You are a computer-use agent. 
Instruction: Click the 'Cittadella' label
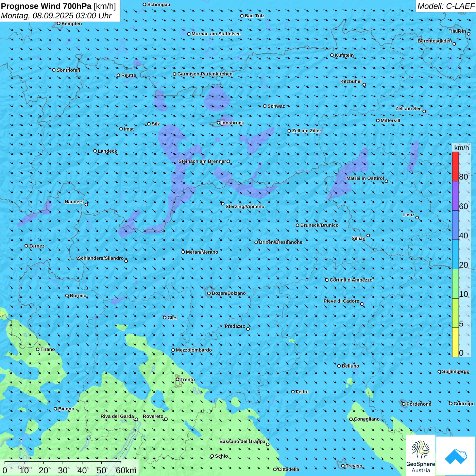point(288,469)
